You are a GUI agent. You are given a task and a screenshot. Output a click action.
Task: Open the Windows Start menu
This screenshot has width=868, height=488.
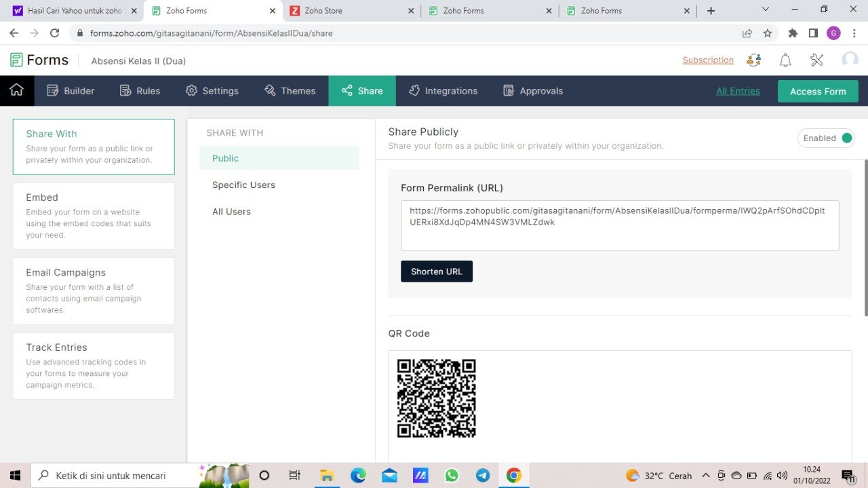click(15, 476)
